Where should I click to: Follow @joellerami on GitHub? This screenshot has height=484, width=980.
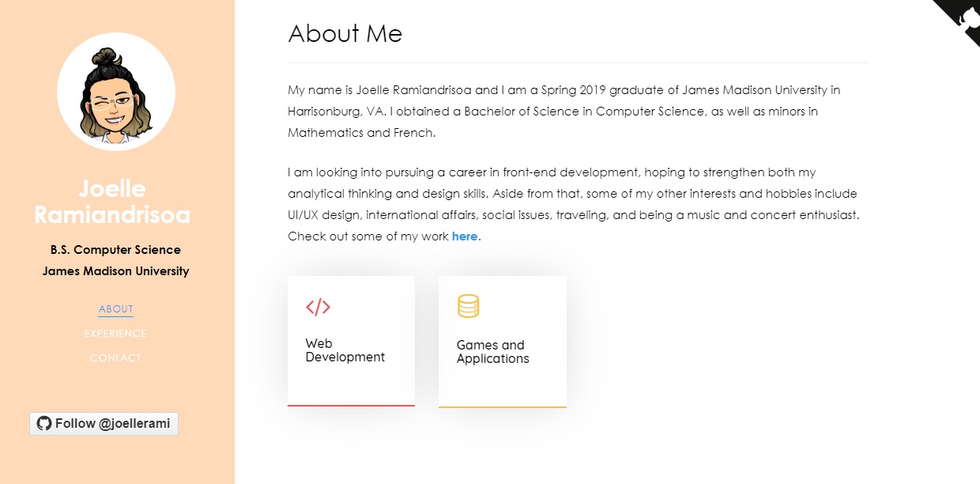point(104,424)
